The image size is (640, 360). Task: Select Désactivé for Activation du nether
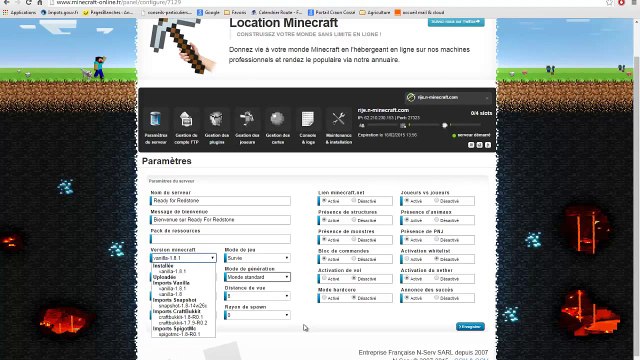point(436,278)
